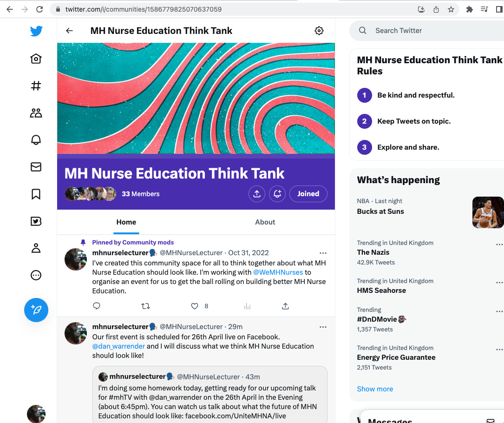
Task: Click the pinned tweet author avatar
Action: [76, 259]
